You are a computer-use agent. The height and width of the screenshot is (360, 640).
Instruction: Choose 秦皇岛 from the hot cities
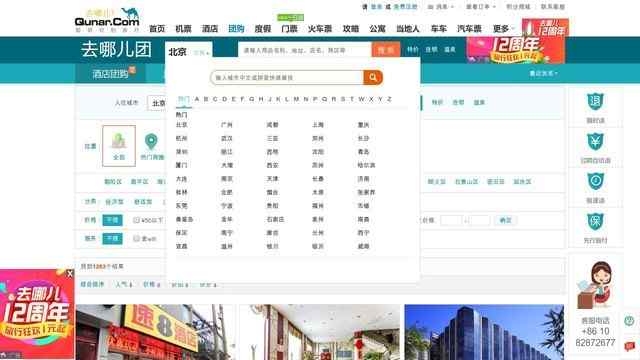click(184, 220)
